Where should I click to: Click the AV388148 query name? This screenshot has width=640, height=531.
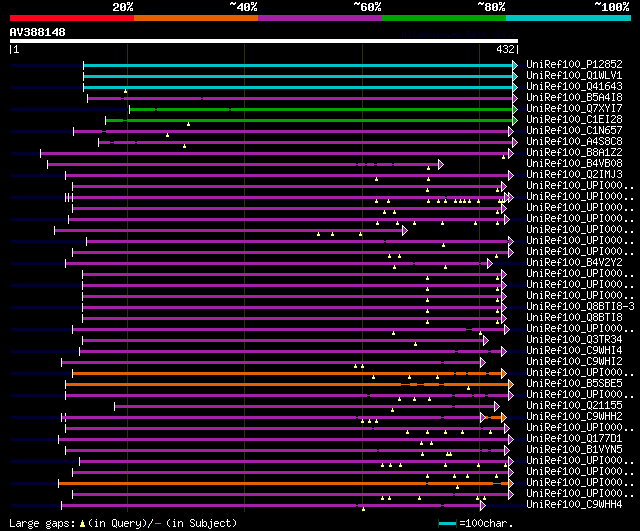(x=38, y=32)
